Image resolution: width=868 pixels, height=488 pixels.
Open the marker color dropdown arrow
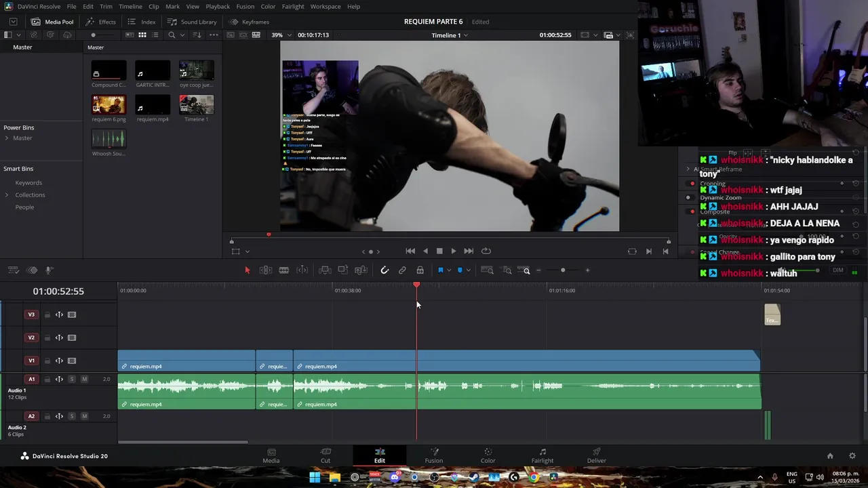coord(468,270)
